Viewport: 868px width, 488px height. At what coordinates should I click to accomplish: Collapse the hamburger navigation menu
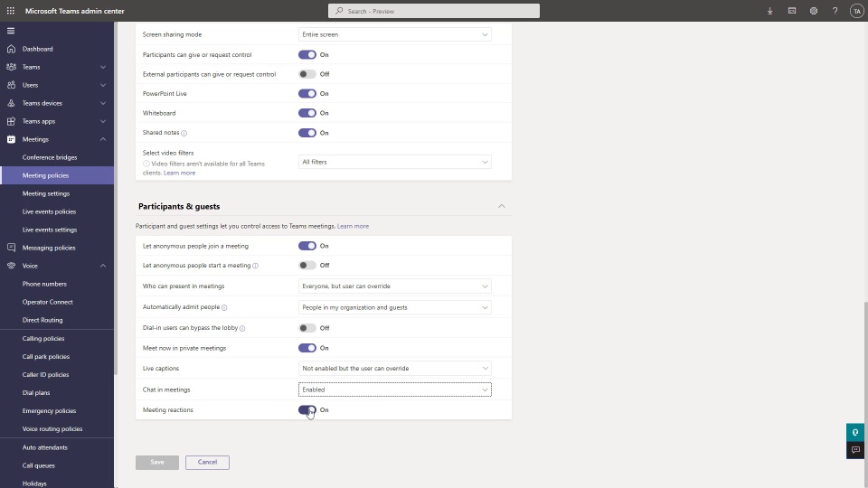pyautogui.click(x=11, y=31)
